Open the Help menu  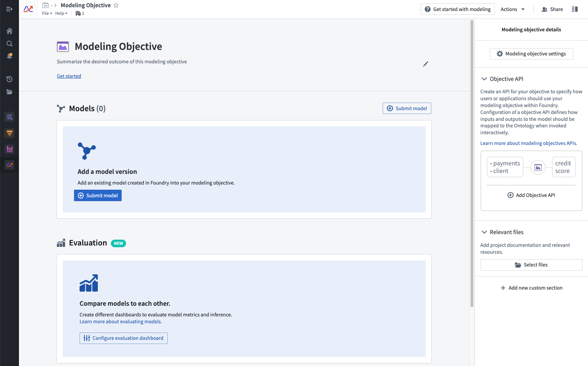[61, 13]
